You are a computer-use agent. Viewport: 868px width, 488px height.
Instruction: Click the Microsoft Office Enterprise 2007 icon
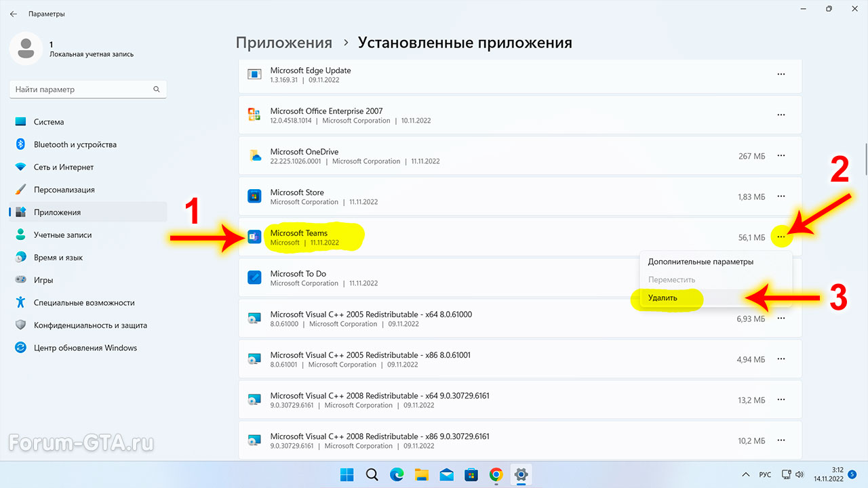[x=254, y=115]
